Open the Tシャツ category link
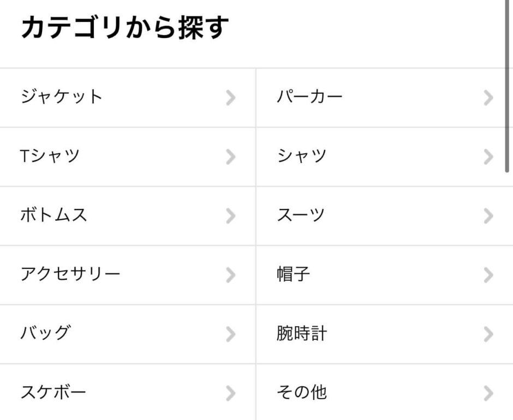The height and width of the screenshot is (420, 513). [50, 157]
